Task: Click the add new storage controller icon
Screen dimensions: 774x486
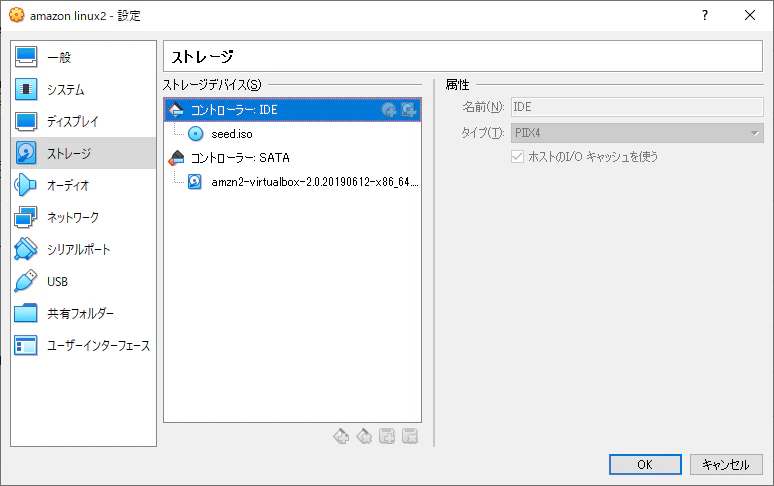Action: [x=341, y=436]
